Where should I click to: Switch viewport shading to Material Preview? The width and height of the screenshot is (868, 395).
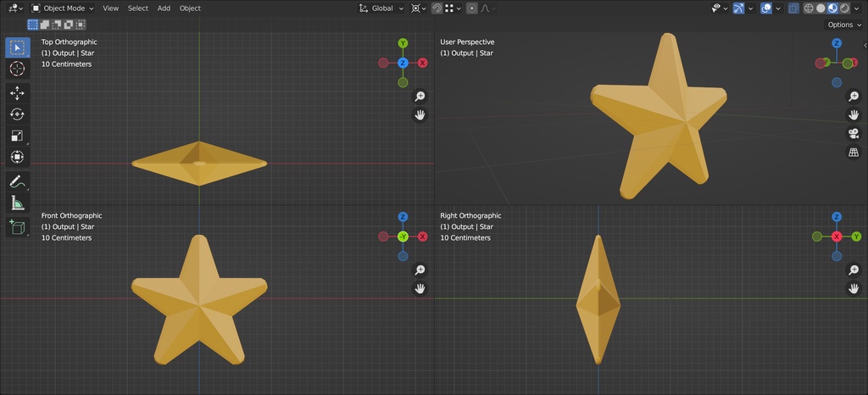(833, 8)
